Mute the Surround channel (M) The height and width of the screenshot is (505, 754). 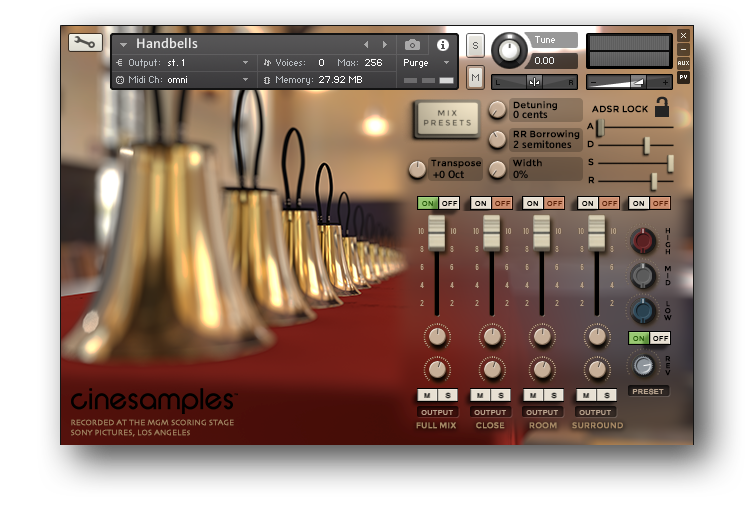pyautogui.click(x=586, y=395)
